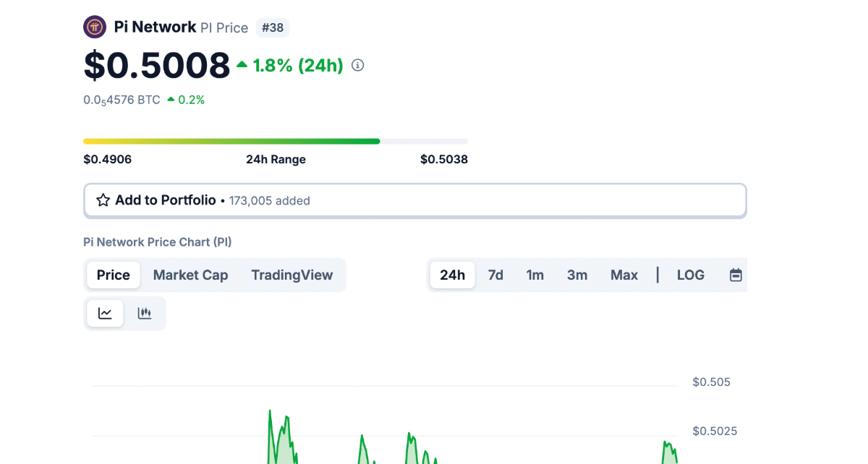Click the green up arrow beside 1.8%
The image size is (868, 464).
(242, 65)
